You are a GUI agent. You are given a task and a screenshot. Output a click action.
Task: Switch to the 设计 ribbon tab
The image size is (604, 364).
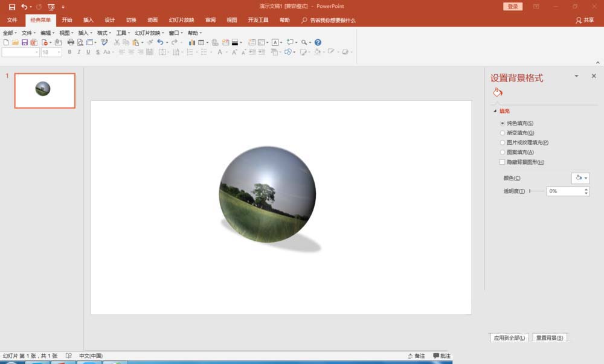coord(110,20)
